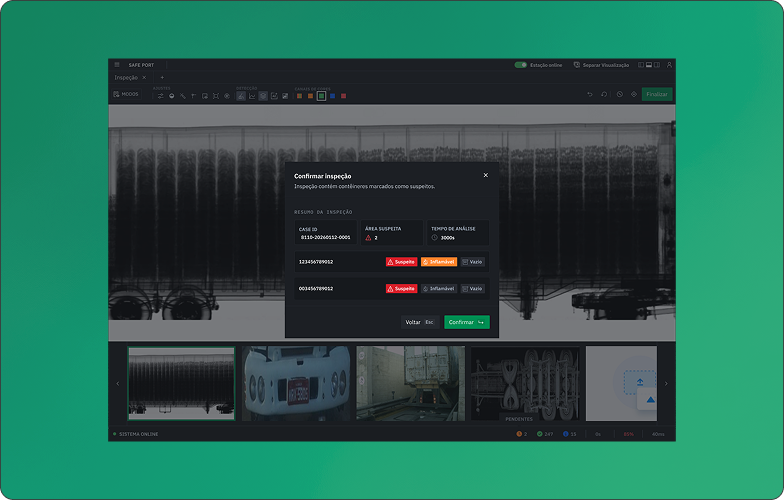Viewport: 784px width, 500px height.
Task: Select the undercarriage X-ray thumbnail
Action: [x=525, y=384]
